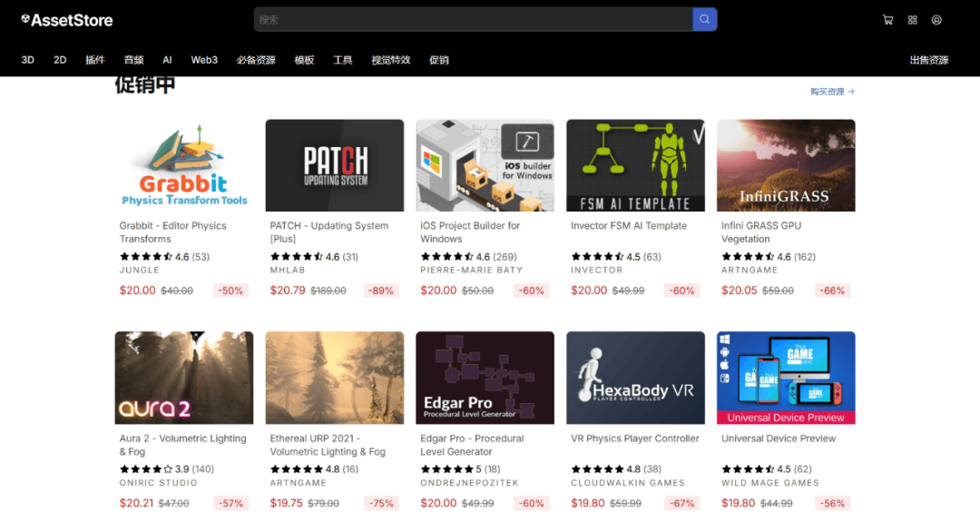
Task: Click the 4.8 (16) star rating
Action: click(x=314, y=468)
